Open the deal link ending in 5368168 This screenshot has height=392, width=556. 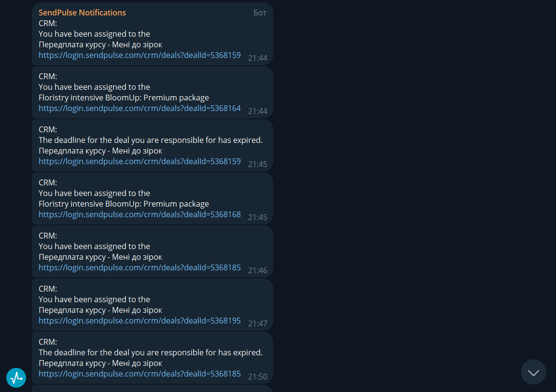(x=139, y=214)
